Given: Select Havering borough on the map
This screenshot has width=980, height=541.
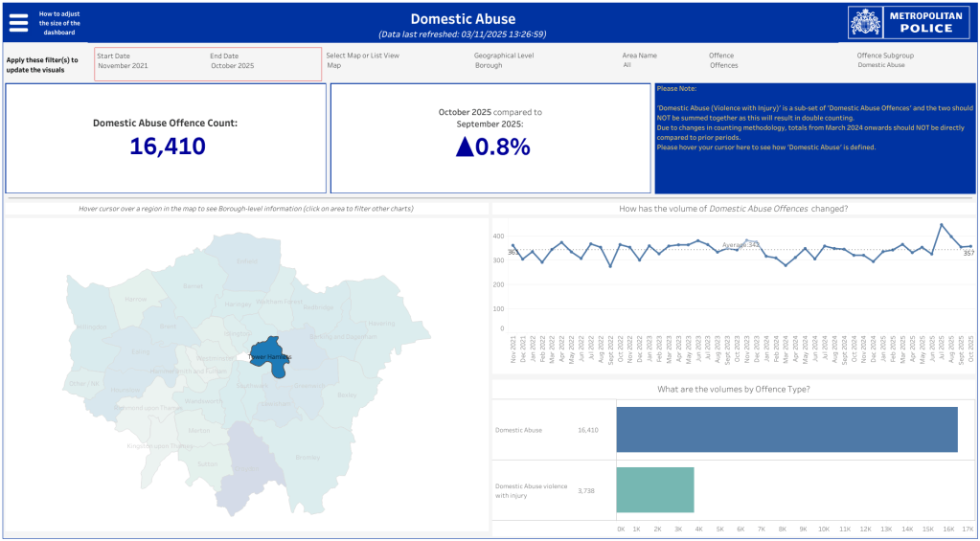Looking at the screenshot, I should 380,323.
